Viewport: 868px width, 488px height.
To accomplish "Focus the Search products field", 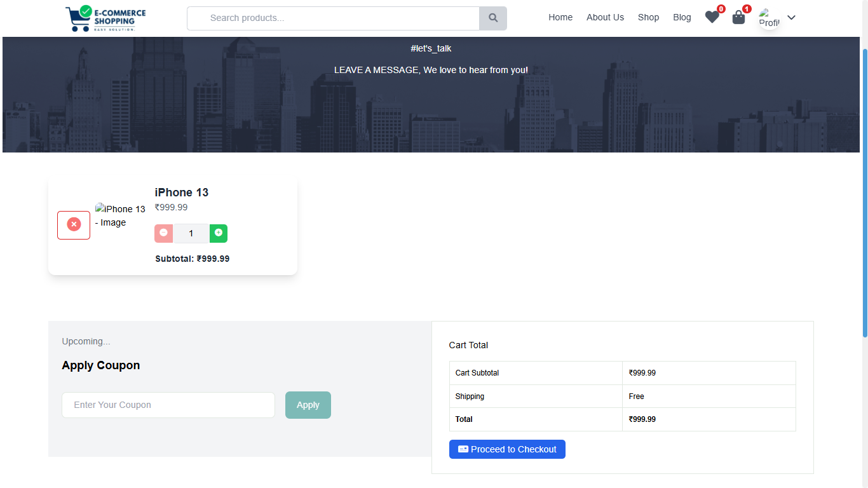I will pyautogui.click(x=333, y=18).
